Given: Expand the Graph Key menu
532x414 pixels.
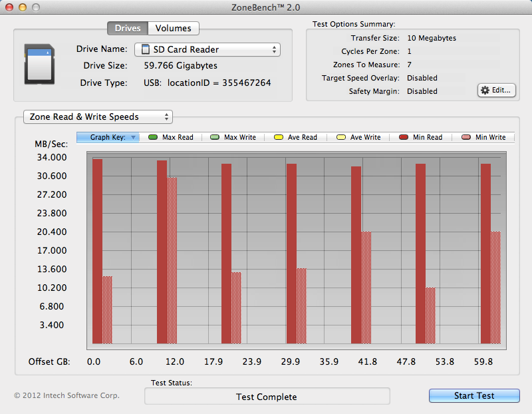Looking at the screenshot, I should pos(108,137).
